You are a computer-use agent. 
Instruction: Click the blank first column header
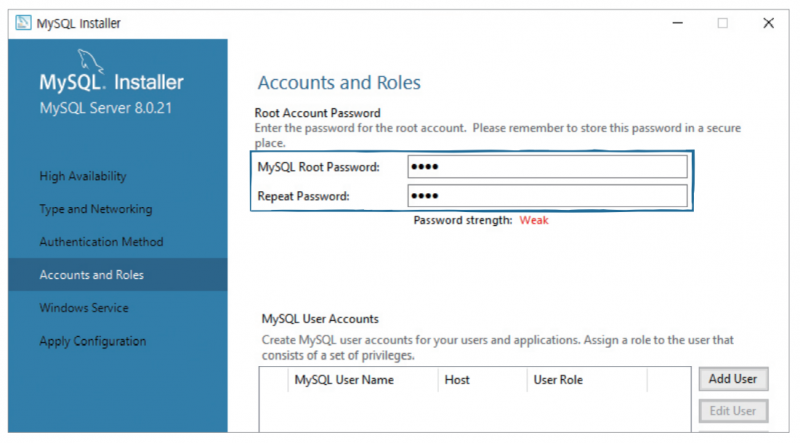[x=273, y=380]
